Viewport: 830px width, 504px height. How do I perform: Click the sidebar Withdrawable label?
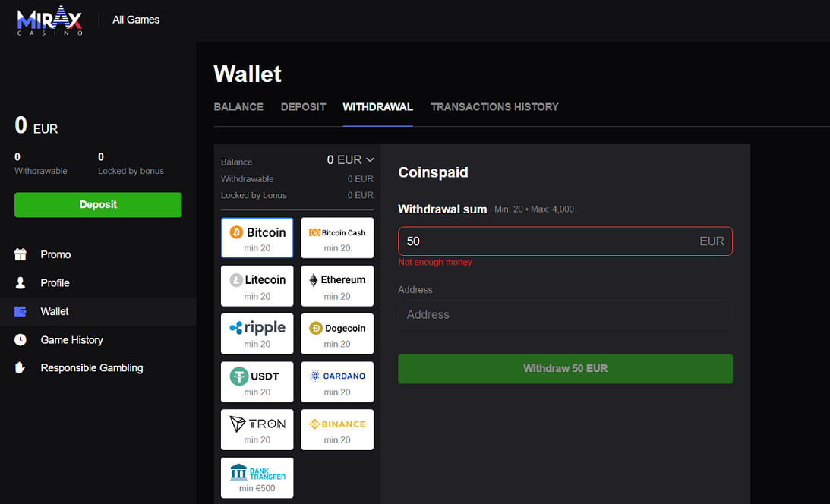[x=41, y=171]
